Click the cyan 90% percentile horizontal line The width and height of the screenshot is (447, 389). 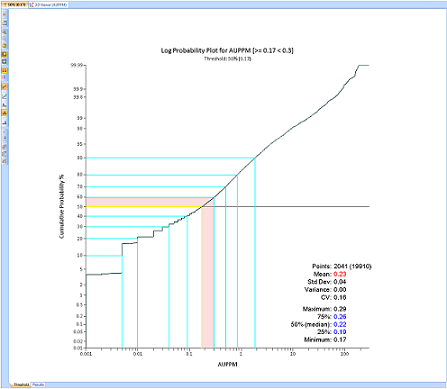pos(170,158)
